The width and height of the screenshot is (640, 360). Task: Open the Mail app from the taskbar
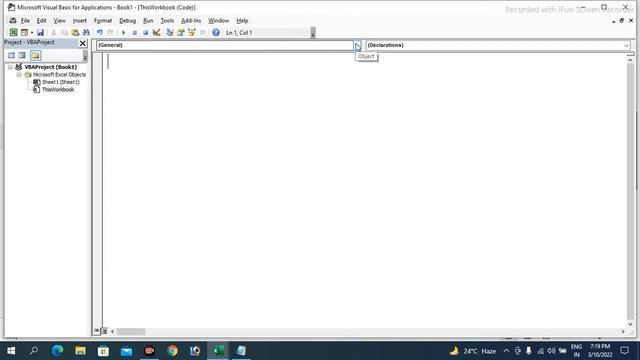tap(127, 351)
